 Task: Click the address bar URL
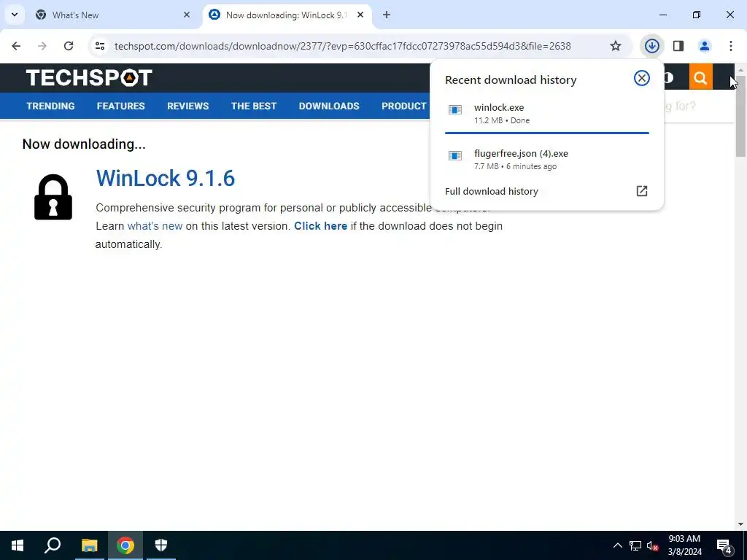point(343,46)
